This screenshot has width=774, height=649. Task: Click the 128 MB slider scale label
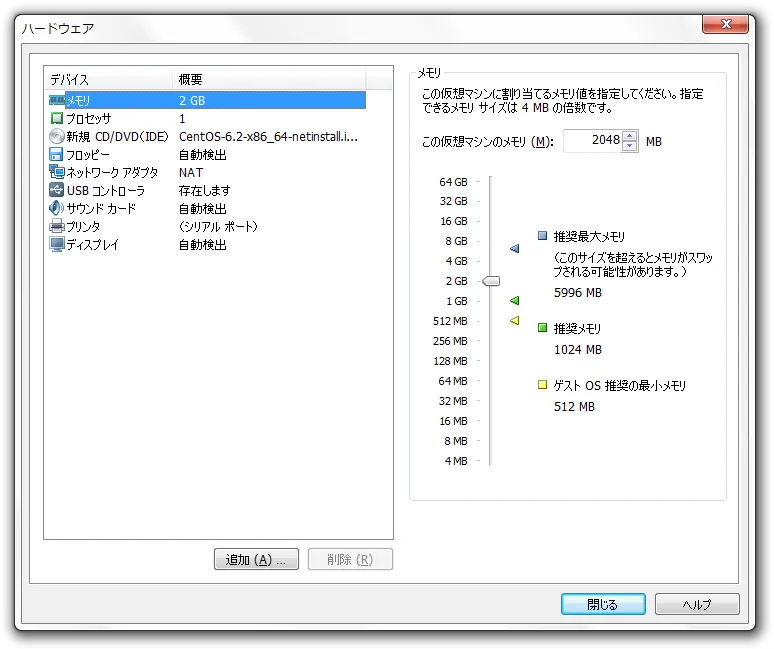pyautogui.click(x=450, y=361)
